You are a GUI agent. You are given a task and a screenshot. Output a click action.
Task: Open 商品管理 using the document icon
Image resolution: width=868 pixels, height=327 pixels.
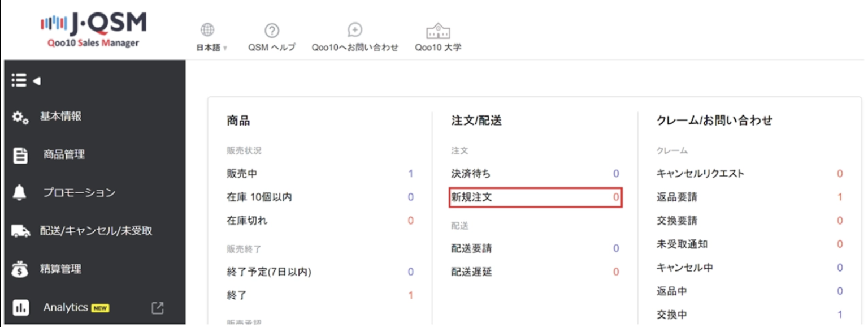20,154
